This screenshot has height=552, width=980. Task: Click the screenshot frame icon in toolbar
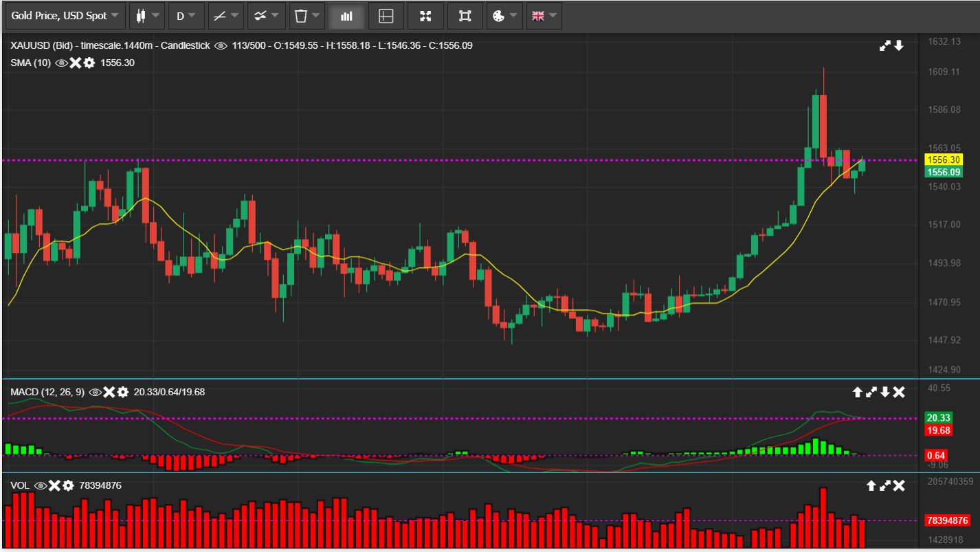(465, 15)
